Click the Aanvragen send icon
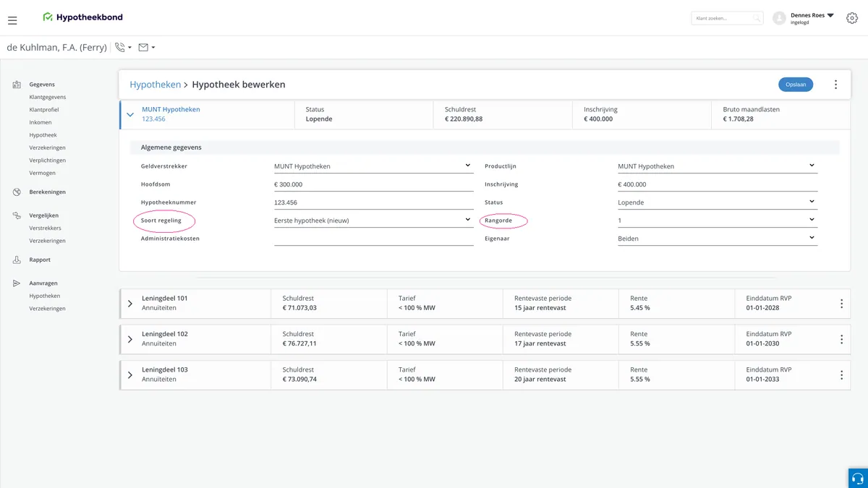Viewport: 868px width, 488px height. [17, 283]
